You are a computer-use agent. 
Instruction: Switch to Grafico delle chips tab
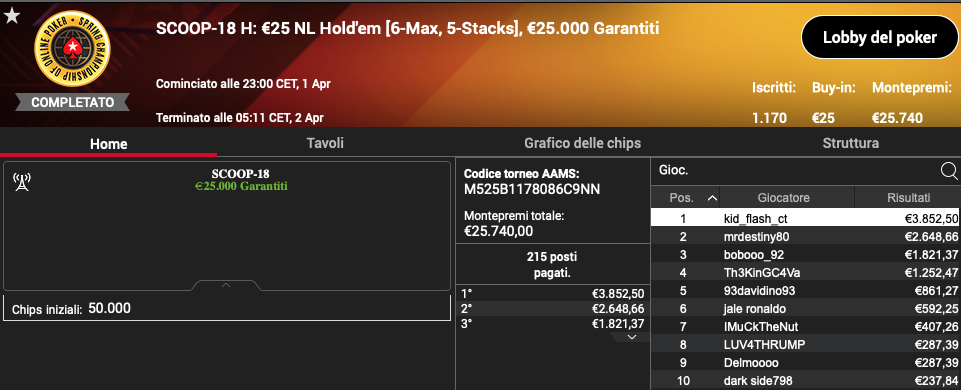tap(582, 143)
